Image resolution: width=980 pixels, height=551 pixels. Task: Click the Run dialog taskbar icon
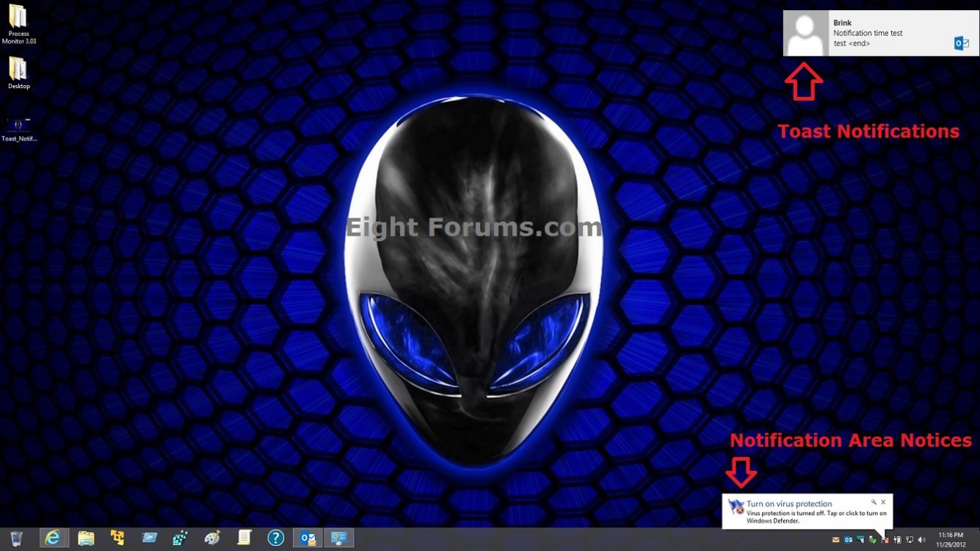149,538
